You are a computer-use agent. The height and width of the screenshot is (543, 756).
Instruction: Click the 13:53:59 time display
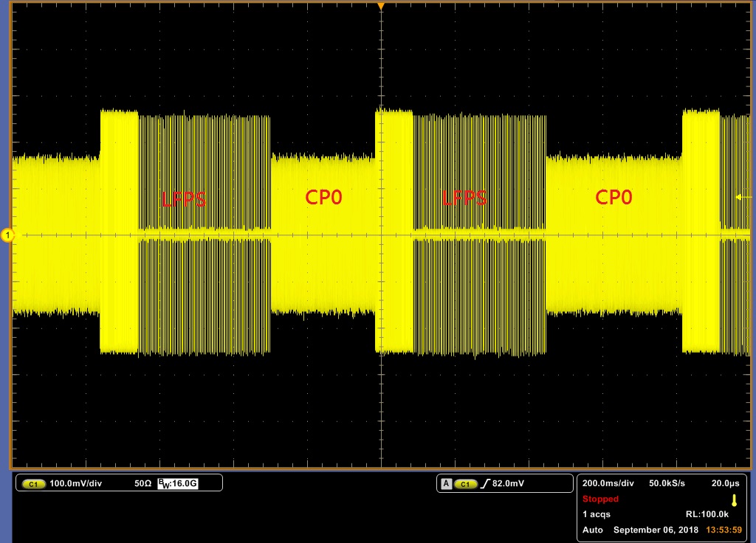click(x=724, y=530)
